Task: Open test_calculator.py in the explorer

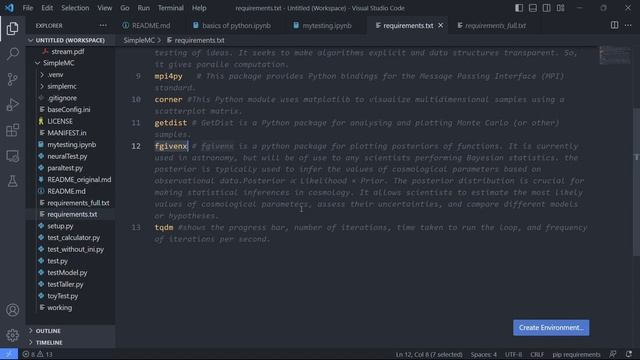Action: pyautogui.click(x=73, y=238)
